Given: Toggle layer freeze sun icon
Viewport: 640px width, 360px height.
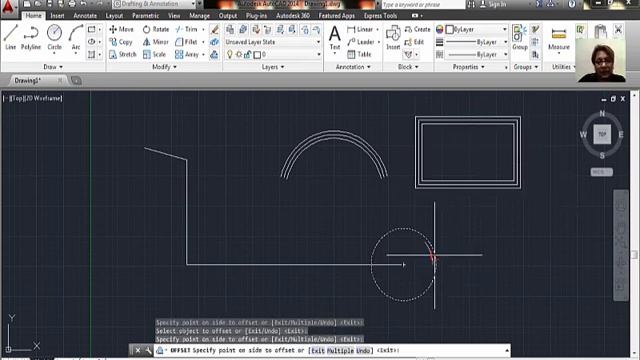Looking at the screenshot, I should [x=239, y=54].
